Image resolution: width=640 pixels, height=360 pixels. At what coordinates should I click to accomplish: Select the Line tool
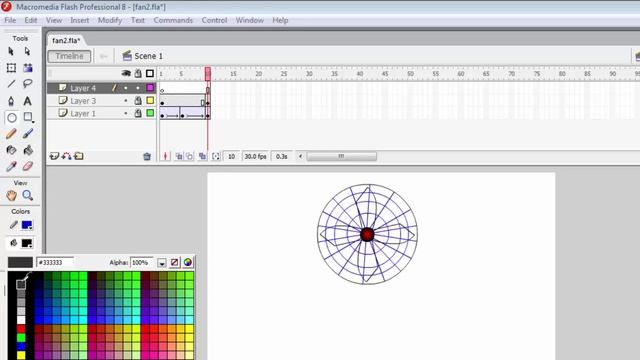11,84
